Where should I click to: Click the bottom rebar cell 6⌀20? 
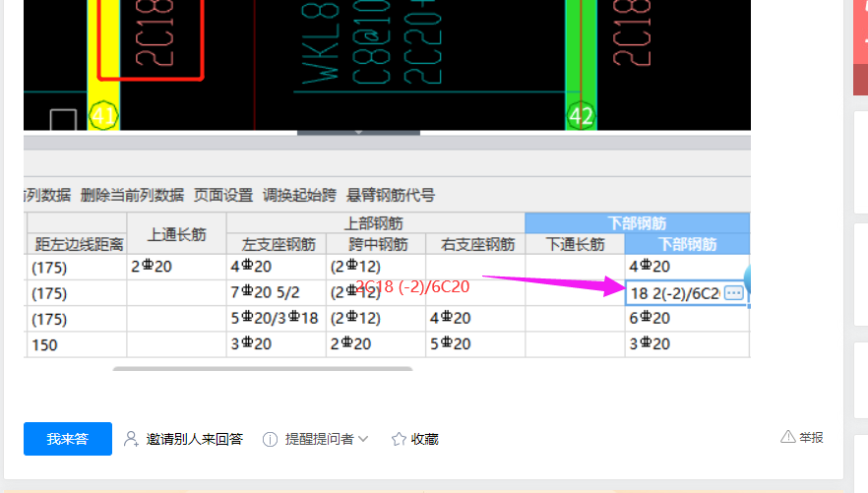pos(687,318)
